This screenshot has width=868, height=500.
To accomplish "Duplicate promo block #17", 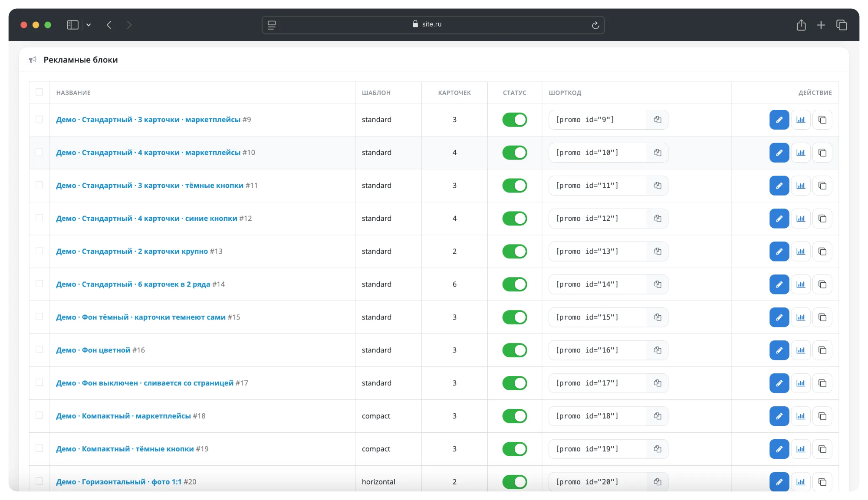I will (x=822, y=383).
